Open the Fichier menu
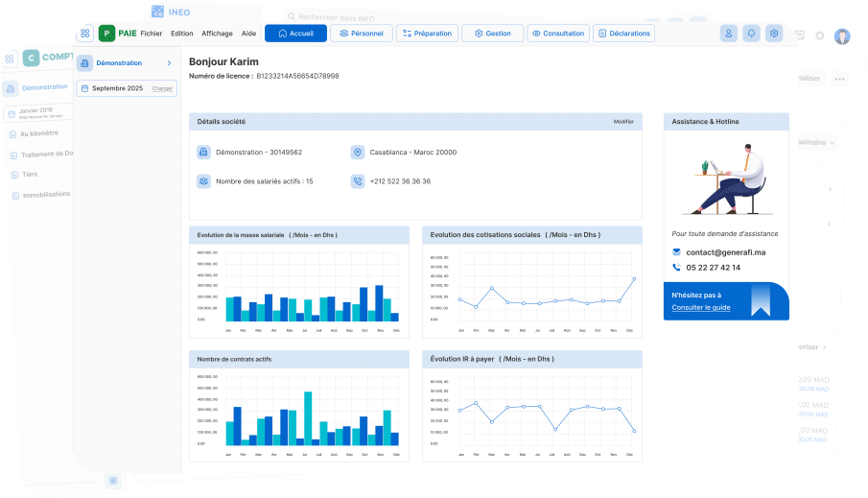Viewport: 868px width, 498px height. (x=152, y=34)
